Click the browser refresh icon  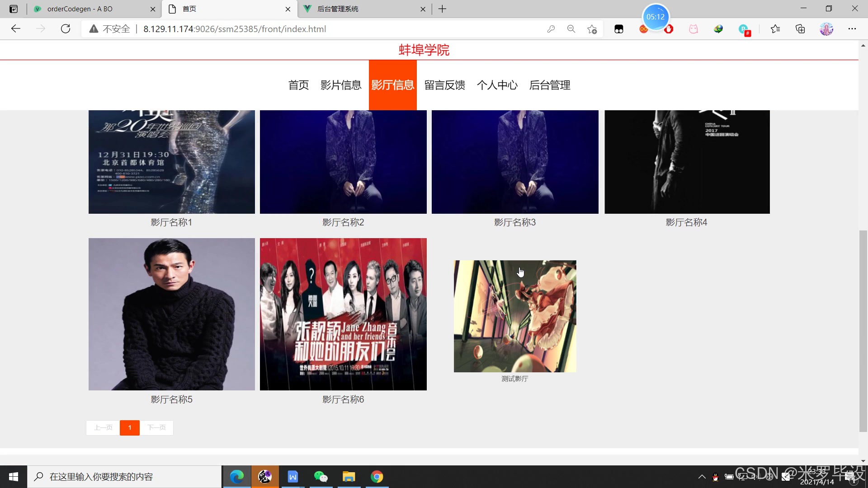coord(66,29)
